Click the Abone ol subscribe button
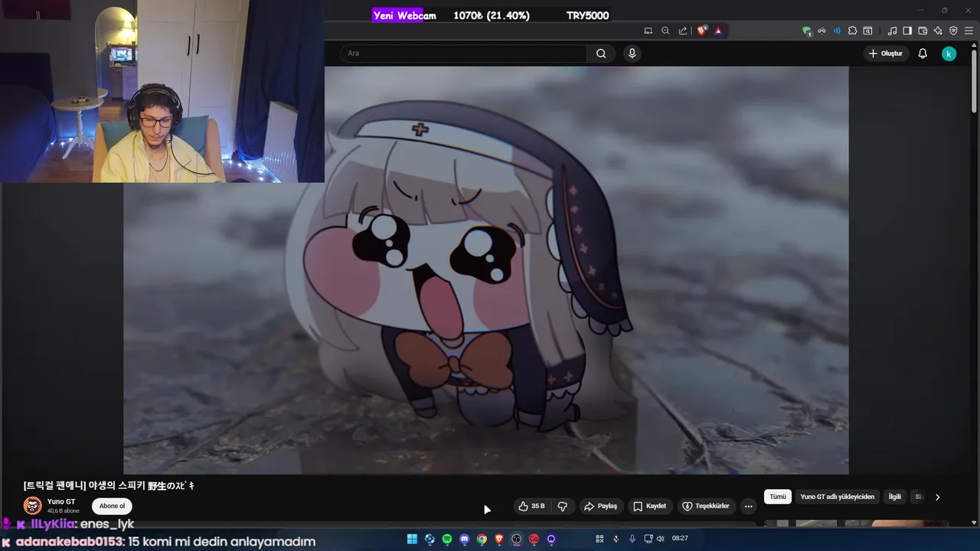Viewport: 980px width, 551px height. click(112, 506)
